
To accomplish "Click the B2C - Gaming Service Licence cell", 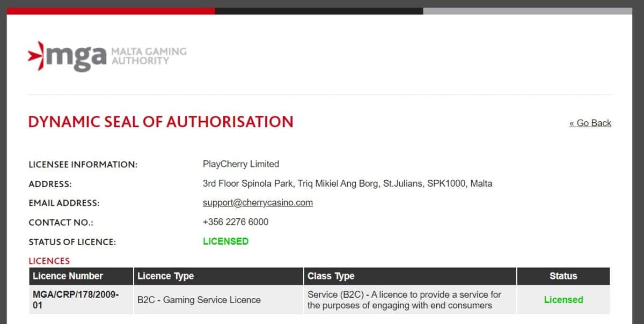I will pyautogui.click(x=218, y=300).
